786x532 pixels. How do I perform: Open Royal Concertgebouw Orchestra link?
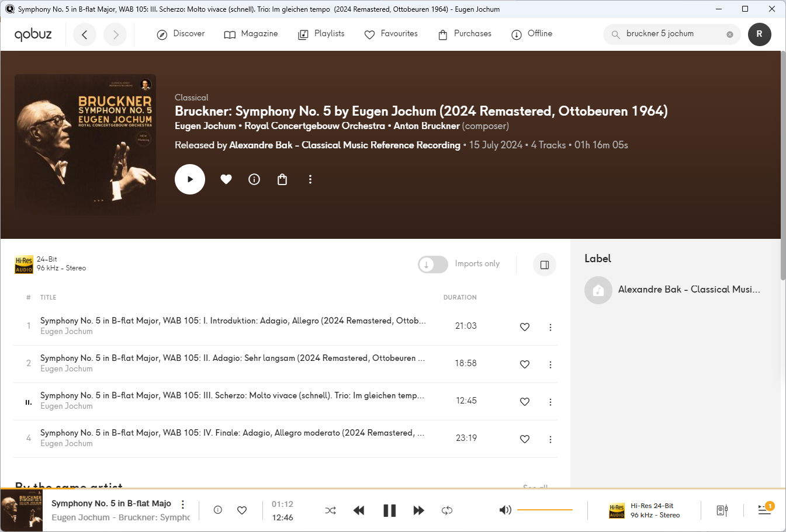click(x=315, y=126)
